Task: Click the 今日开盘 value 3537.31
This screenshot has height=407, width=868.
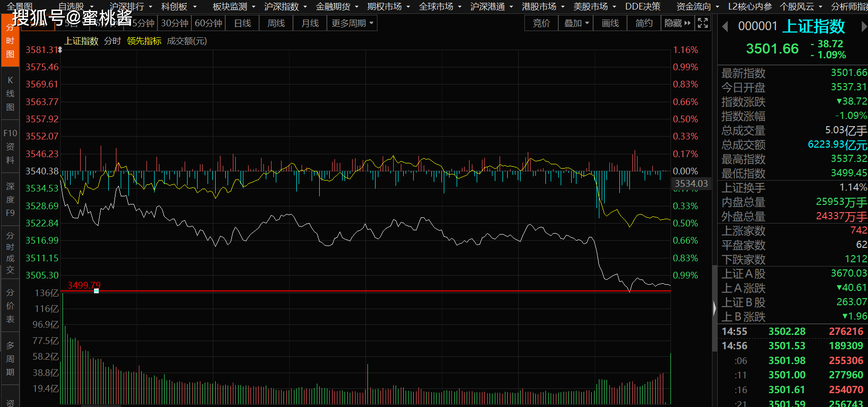Action: click(x=848, y=87)
